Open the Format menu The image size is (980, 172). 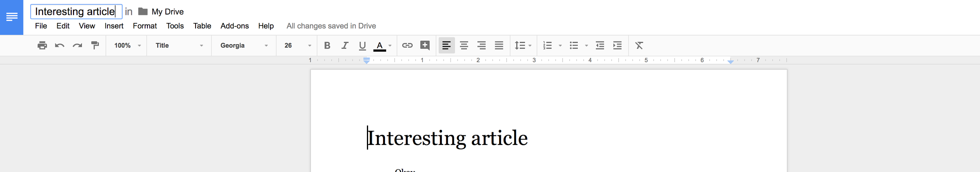(x=145, y=26)
